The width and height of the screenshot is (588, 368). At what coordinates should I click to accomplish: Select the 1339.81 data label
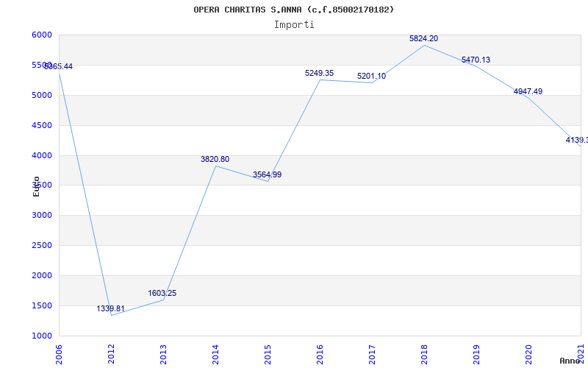point(111,308)
